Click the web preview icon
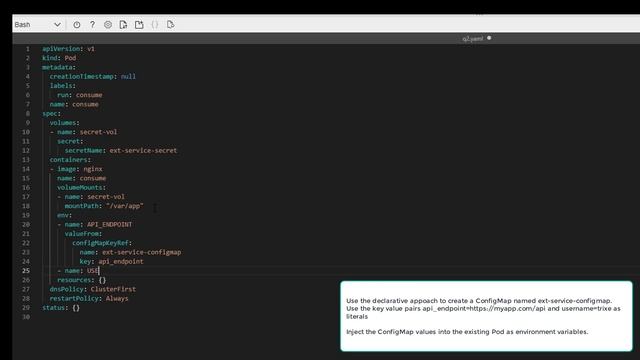This screenshot has width=640, height=360. (x=171, y=24)
